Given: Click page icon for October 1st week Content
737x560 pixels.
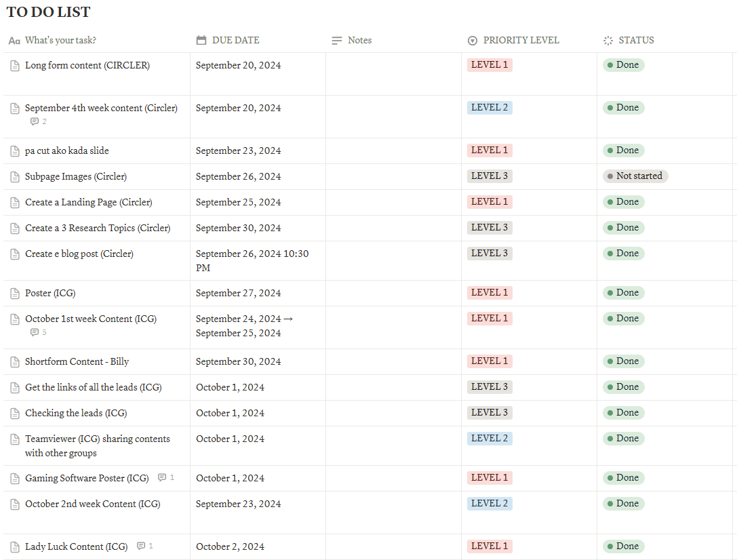Looking at the screenshot, I should pyautogui.click(x=15, y=319).
